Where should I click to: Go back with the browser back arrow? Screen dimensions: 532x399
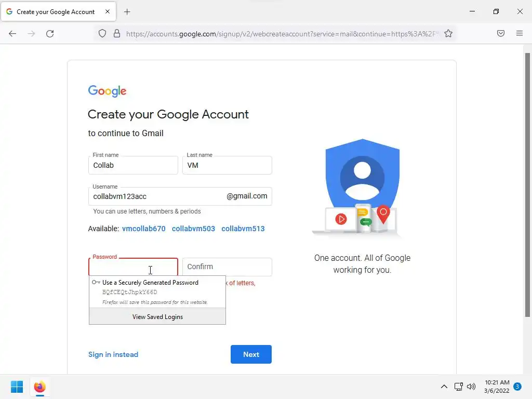12,34
